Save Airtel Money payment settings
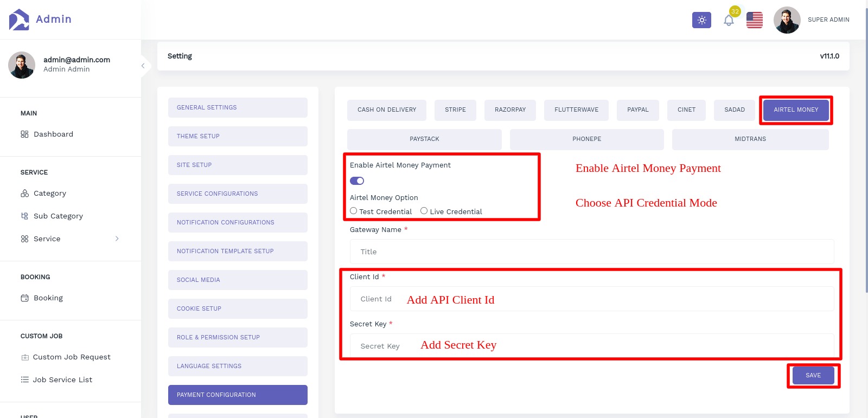 (x=813, y=375)
